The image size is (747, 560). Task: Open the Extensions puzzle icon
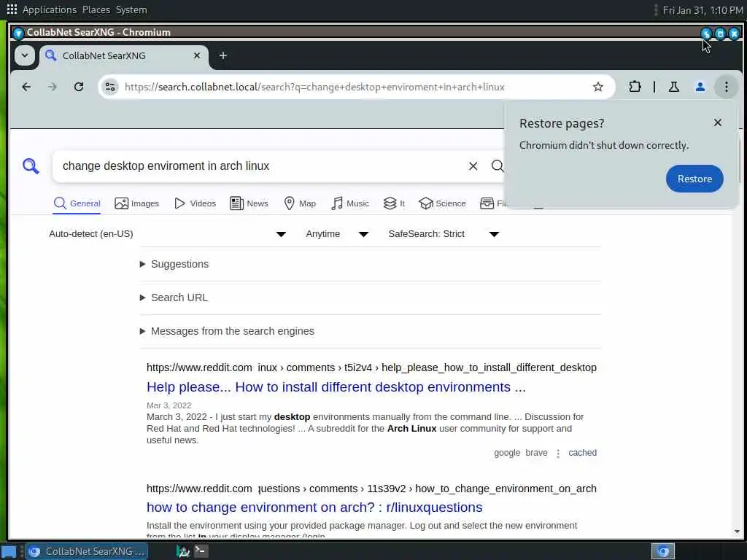point(635,87)
